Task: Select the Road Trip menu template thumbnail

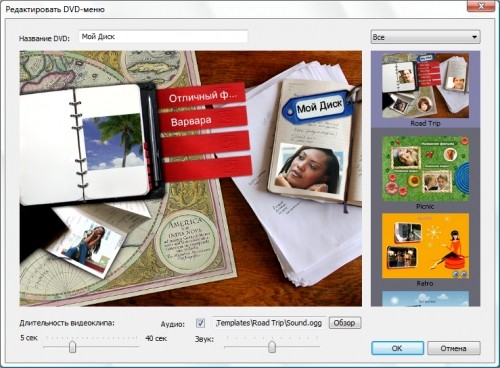Action: (425, 85)
